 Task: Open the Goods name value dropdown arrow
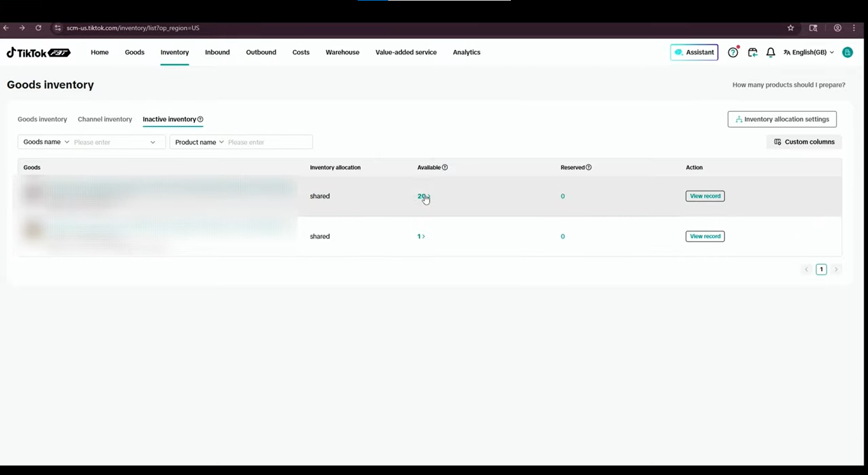[x=153, y=142]
